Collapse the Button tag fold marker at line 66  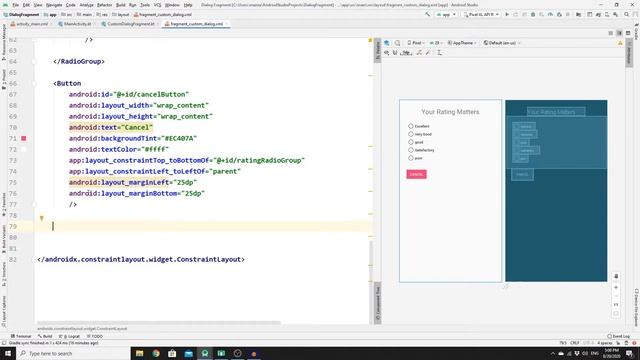(34, 83)
